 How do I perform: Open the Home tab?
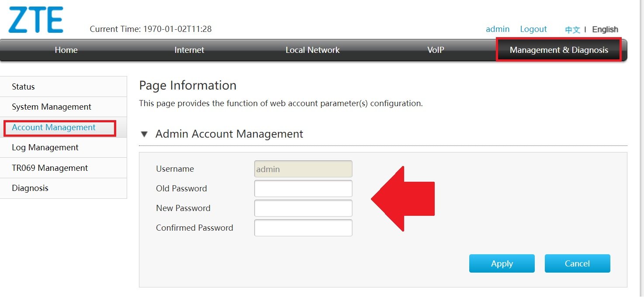click(66, 50)
